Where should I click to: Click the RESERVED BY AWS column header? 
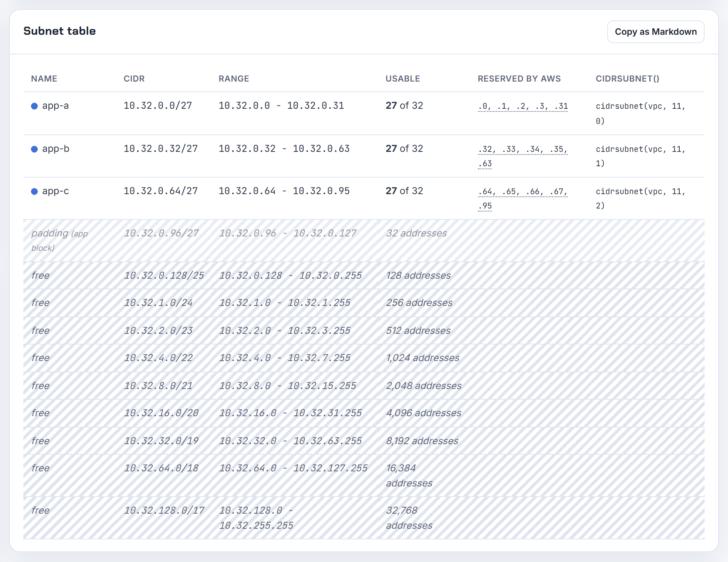(519, 79)
